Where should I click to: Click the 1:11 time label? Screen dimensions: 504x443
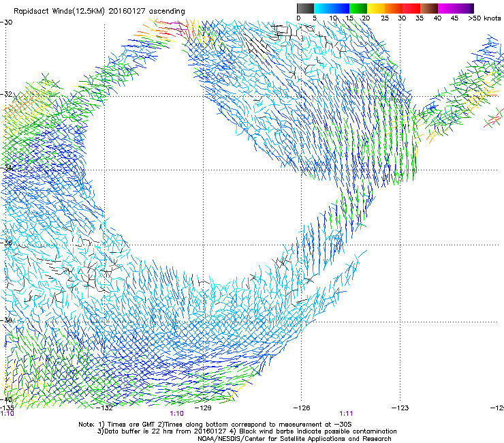tap(346, 414)
